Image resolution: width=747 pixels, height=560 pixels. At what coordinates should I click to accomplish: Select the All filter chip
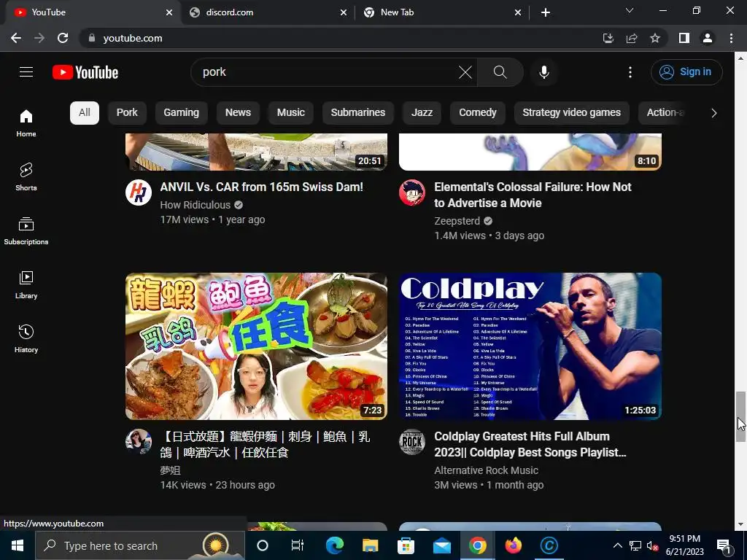coord(85,113)
